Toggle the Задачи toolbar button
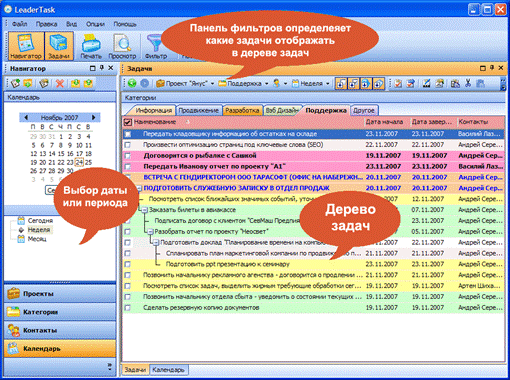 (59, 46)
